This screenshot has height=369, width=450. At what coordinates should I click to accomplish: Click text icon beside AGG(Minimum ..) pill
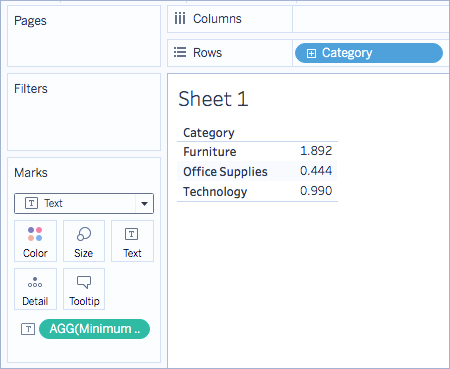coord(28,329)
